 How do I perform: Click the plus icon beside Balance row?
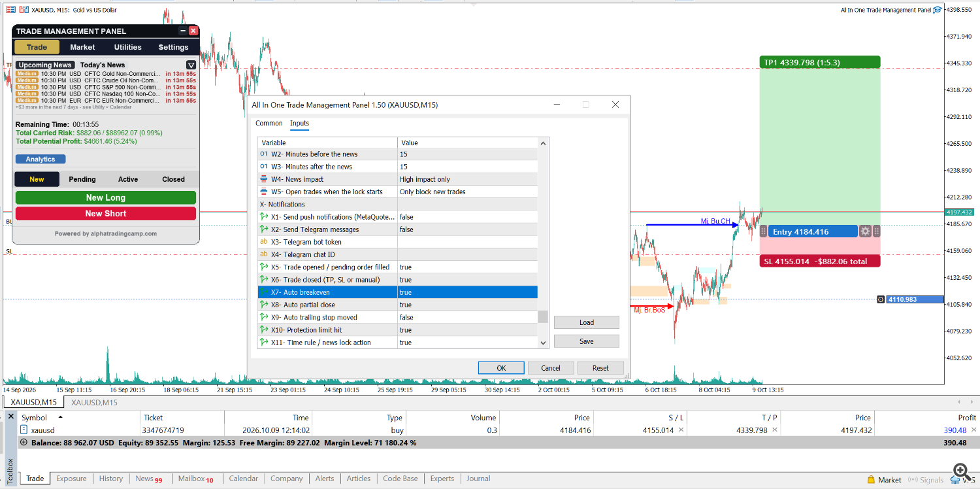pyautogui.click(x=24, y=443)
